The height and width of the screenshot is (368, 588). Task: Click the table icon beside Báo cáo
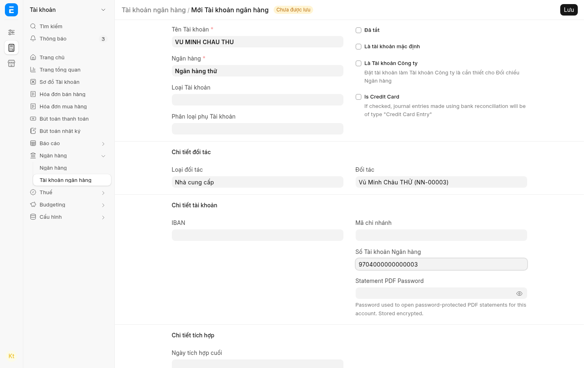(33, 143)
